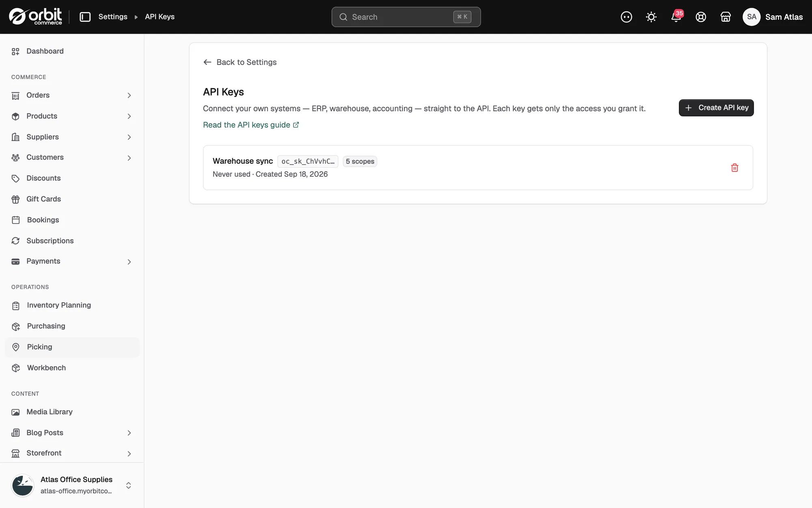Open the Atlas Office Supplies store switcher
Image resolution: width=812 pixels, height=508 pixels.
(x=72, y=485)
